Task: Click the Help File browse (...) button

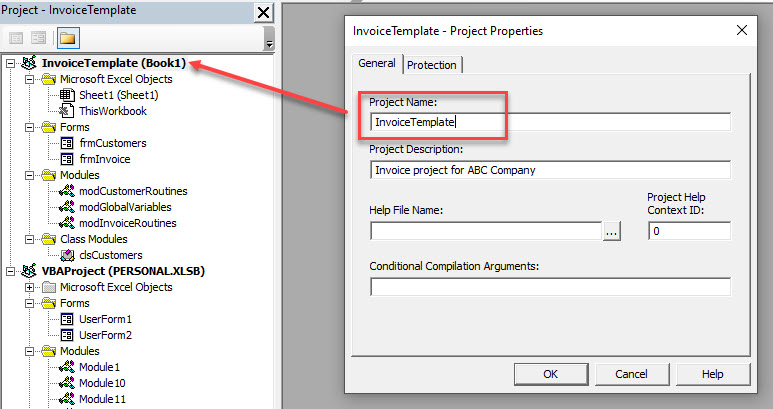Action: pos(612,231)
